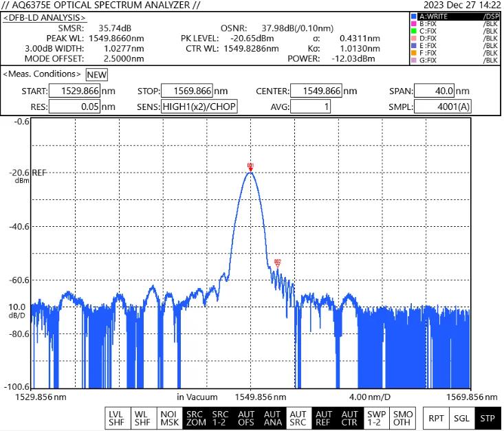This screenshot has height=431, width=504.
Task: Select the NOI MSK noise mask button
Action: tap(168, 418)
